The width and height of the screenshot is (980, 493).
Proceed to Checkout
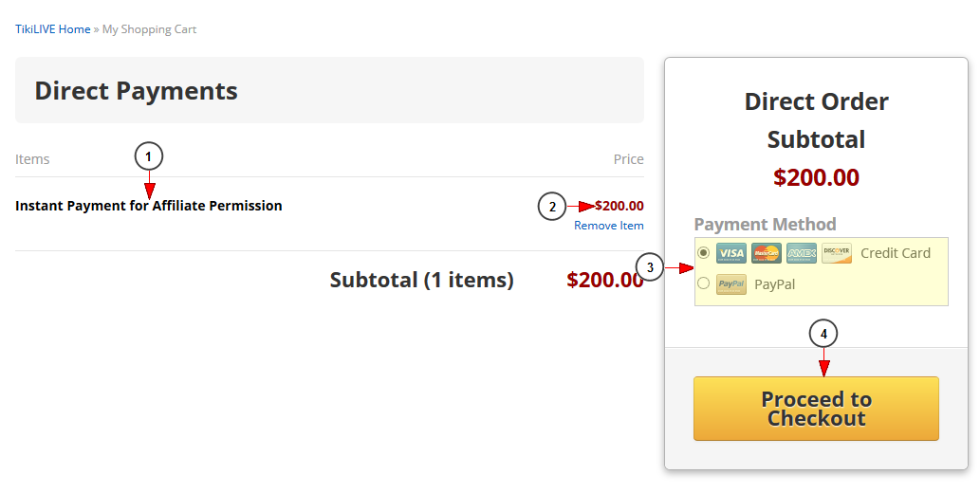(816, 409)
